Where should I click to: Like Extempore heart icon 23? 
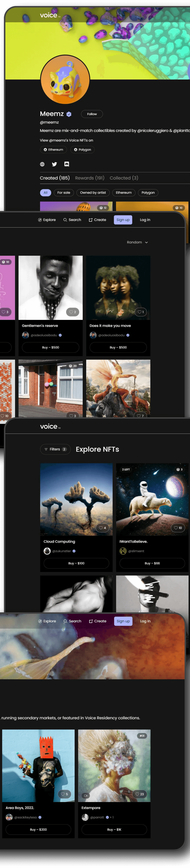pos(140,794)
